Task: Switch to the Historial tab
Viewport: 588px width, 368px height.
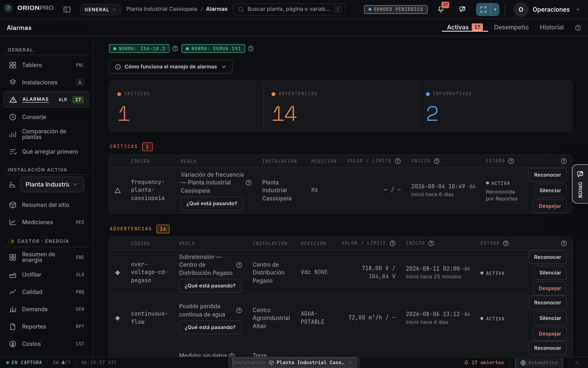Action: point(551,27)
